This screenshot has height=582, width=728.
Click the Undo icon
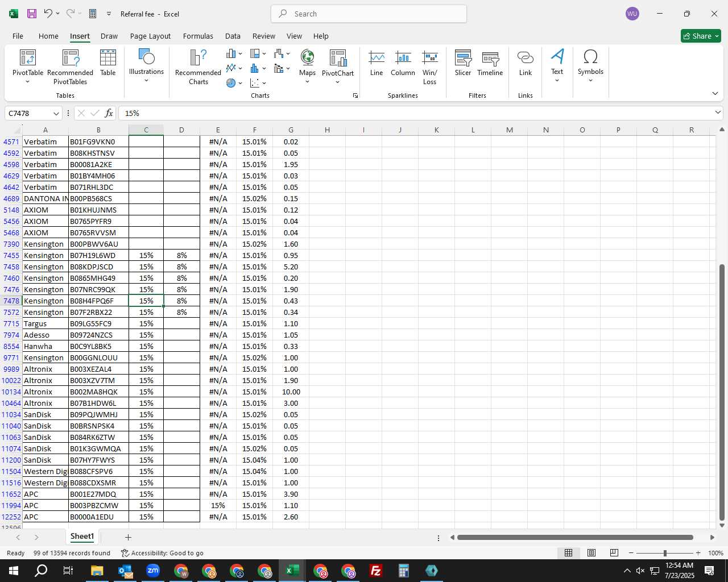click(x=48, y=14)
